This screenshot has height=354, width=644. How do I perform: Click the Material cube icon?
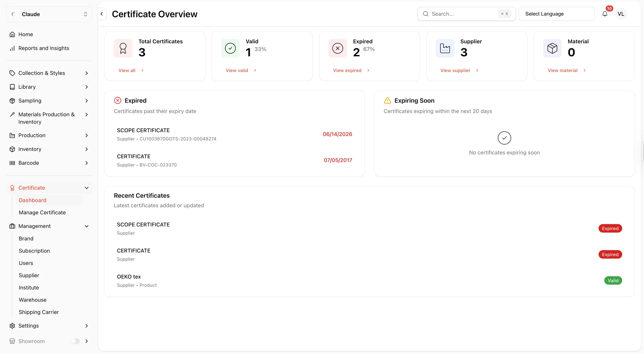coord(552,48)
